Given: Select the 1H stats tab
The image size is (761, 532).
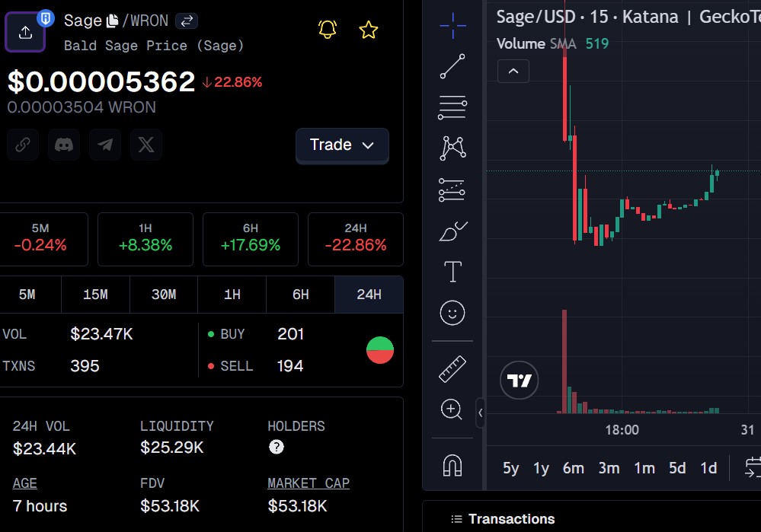Looking at the screenshot, I should pyautogui.click(x=232, y=295).
